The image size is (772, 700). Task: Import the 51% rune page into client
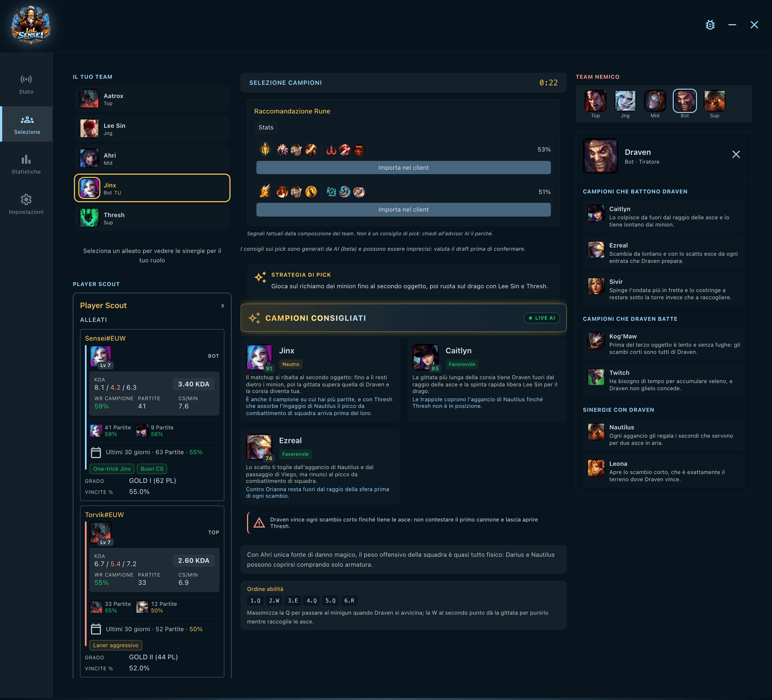click(x=403, y=209)
